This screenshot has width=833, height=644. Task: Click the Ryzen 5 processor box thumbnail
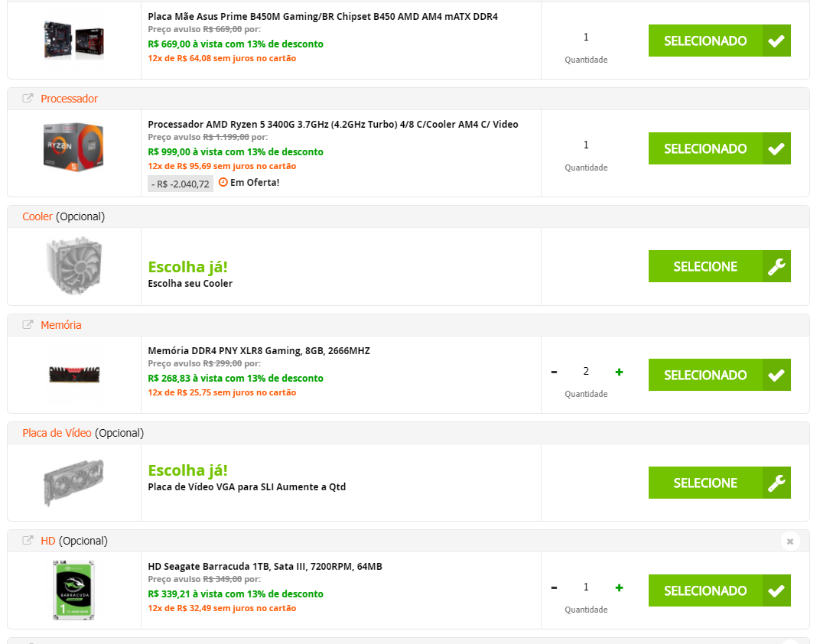[73, 147]
